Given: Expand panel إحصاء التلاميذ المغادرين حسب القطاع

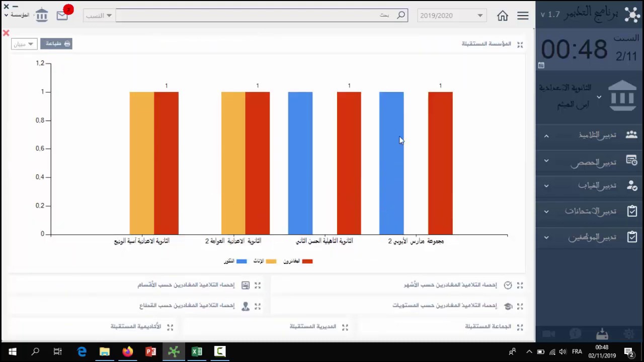Looking at the screenshot, I should [x=258, y=306].
